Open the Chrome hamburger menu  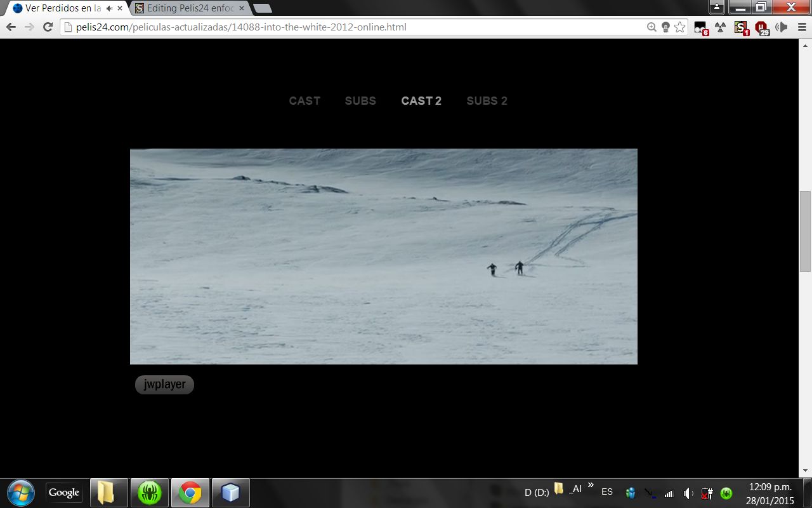802,27
